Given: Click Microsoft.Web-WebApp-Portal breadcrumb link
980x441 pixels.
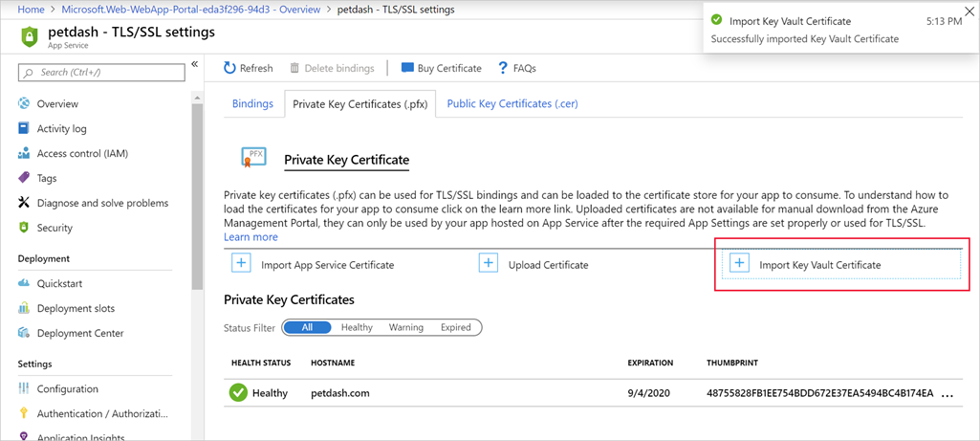Looking at the screenshot, I should pyautogui.click(x=191, y=10).
